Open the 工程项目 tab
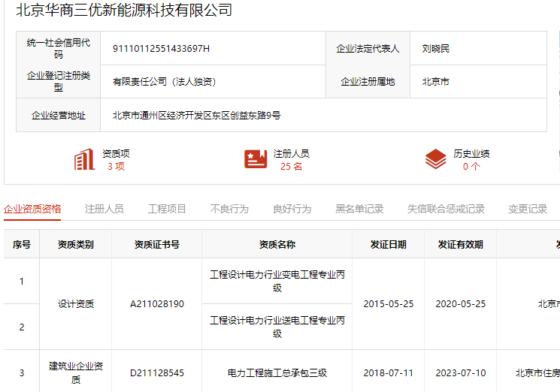Viewport: 560px width, 392px height. click(x=167, y=209)
